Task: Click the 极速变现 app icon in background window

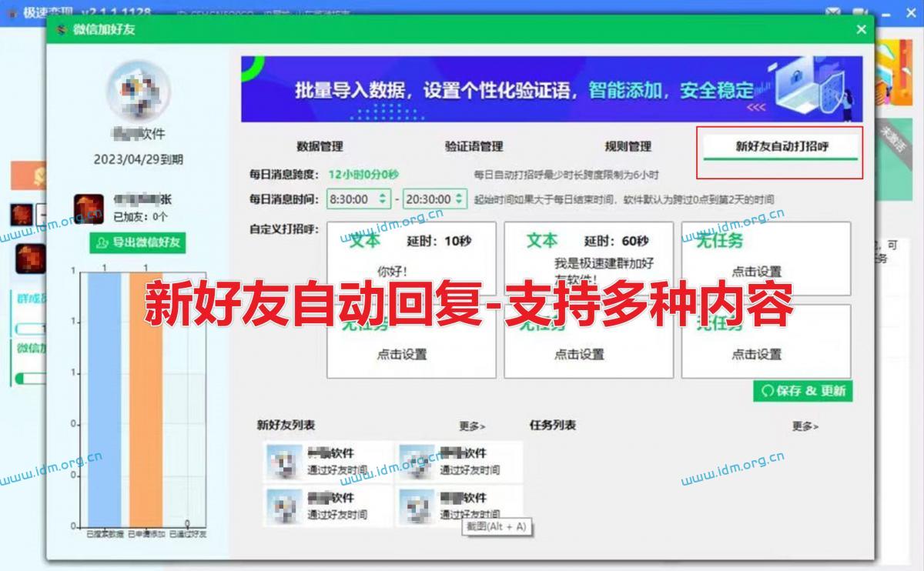Action: coord(12,13)
